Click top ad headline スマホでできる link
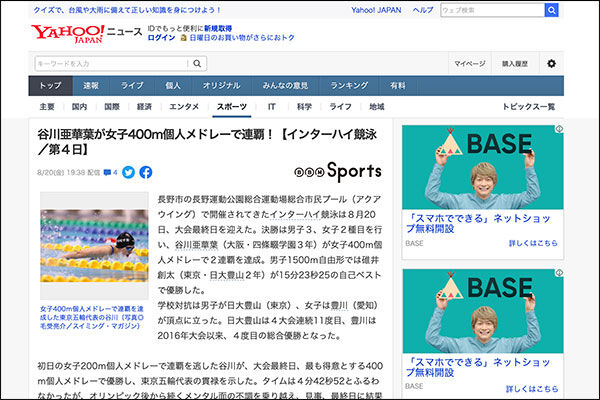 point(478,224)
